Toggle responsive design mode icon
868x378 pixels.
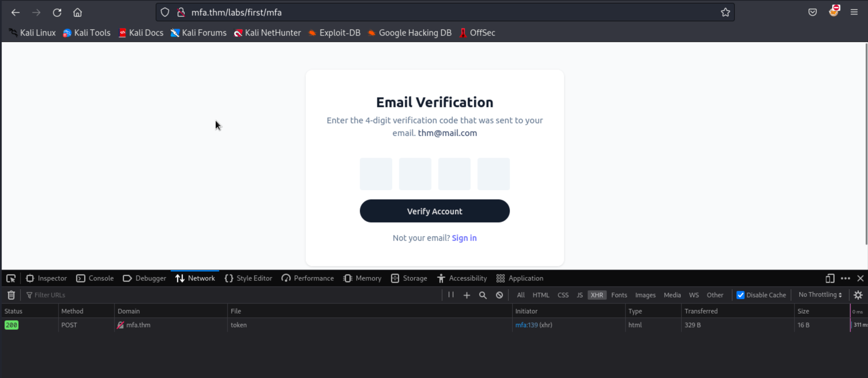point(830,278)
